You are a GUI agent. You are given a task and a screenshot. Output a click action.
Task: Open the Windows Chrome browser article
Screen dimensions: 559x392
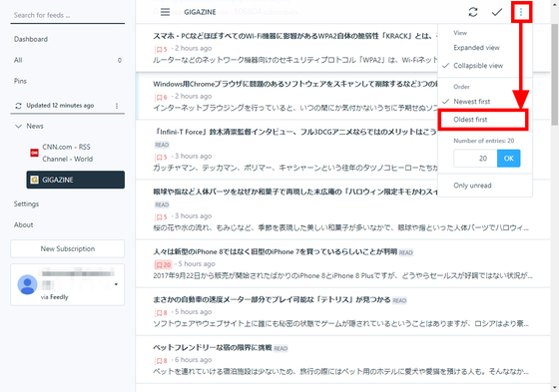(295, 84)
